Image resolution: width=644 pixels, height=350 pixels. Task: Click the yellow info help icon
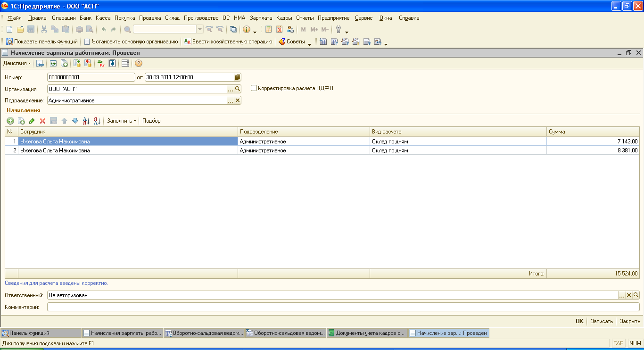coord(247,29)
